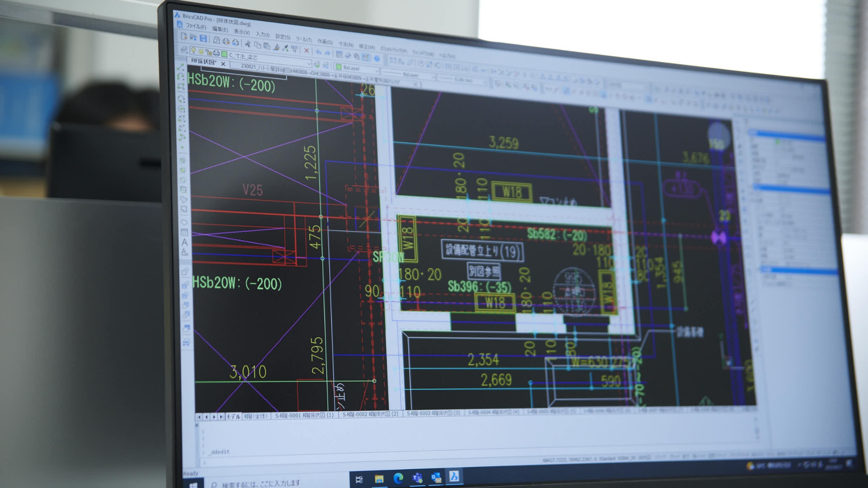
Task: Select the Match Properties paintbrush icon
Action: pyautogui.click(x=276, y=47)
